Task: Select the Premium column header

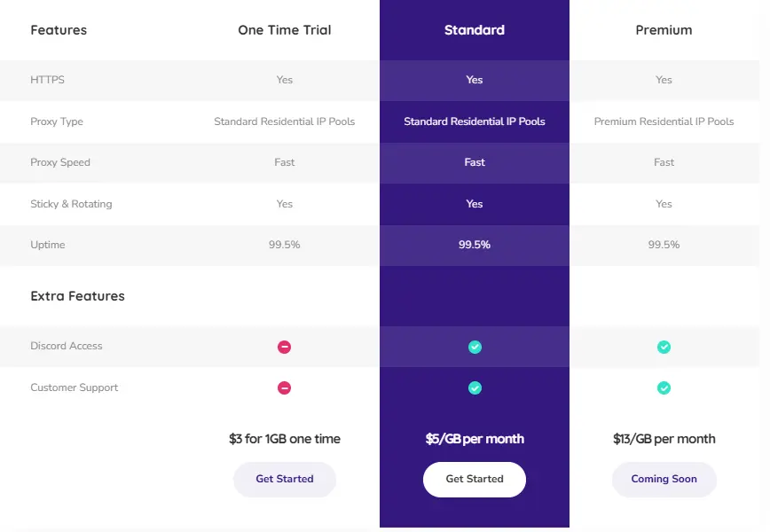Action: tap(664, 29)
